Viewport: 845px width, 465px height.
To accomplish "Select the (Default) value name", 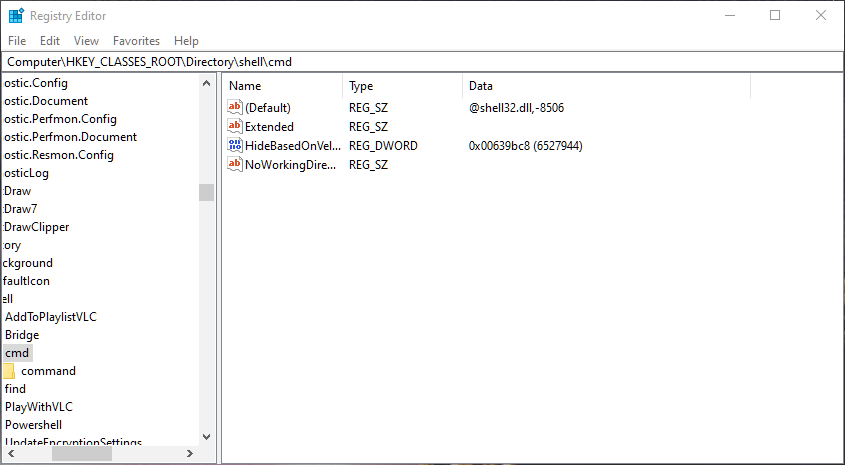I will [x=268, y=108].
